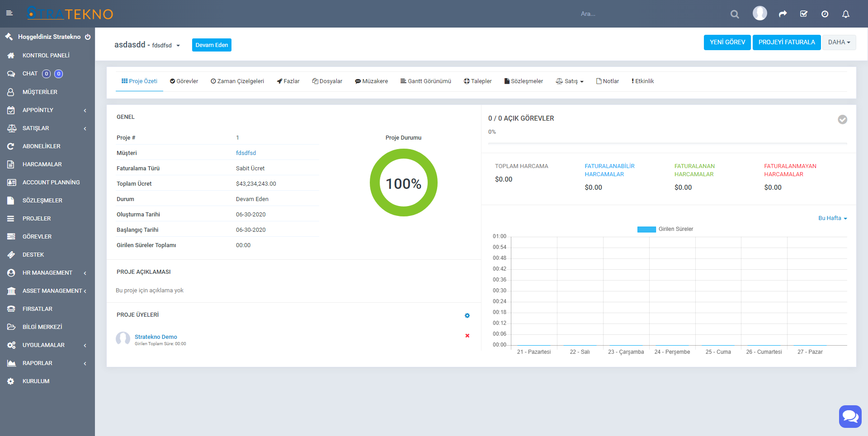Image resolution: width=868 pixels, height=436 pixels.
Task: Click the Devam Eden status button
Action: point(212,45)
